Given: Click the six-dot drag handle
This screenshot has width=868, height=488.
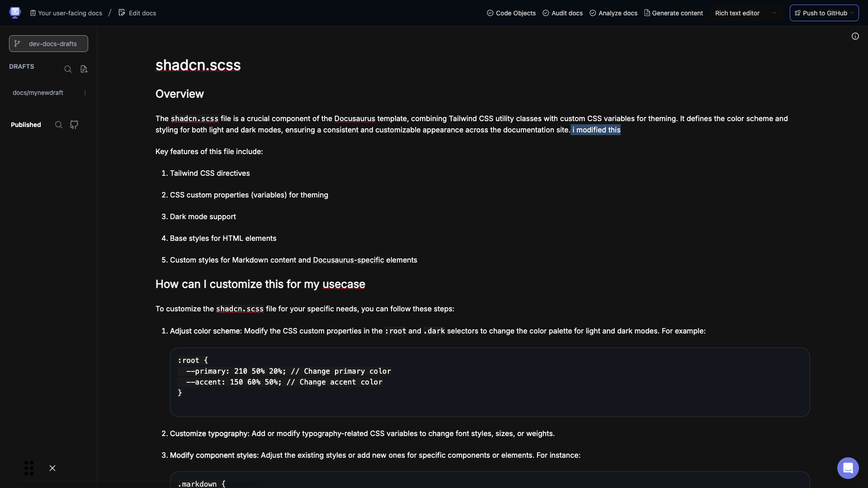Looking at the screenshot, I should point(29,468).
